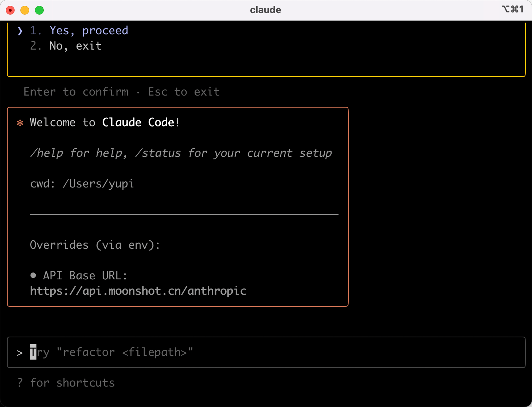Click the prompt chevron in the input box
The width and height of the screenshot is (532, 407).
tap(20, 353)
